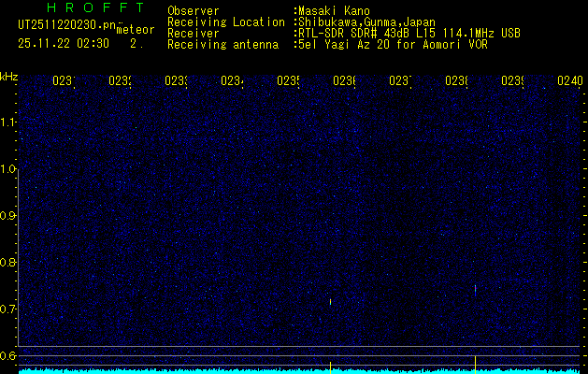Screen dimensions: 588x374
Task: Click the 0234 time tick label
Action: pyautogui.click(x=232, y=80)
